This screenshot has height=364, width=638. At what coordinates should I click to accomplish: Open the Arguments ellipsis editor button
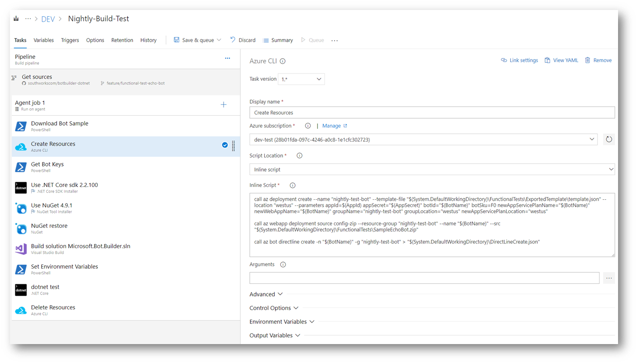tap(609, 278)
